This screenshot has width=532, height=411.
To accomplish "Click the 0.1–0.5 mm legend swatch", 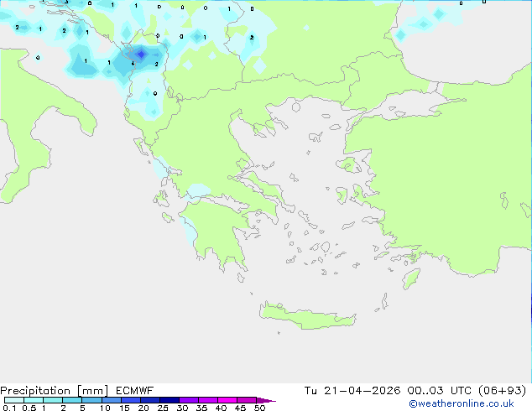I will point(14,400).
